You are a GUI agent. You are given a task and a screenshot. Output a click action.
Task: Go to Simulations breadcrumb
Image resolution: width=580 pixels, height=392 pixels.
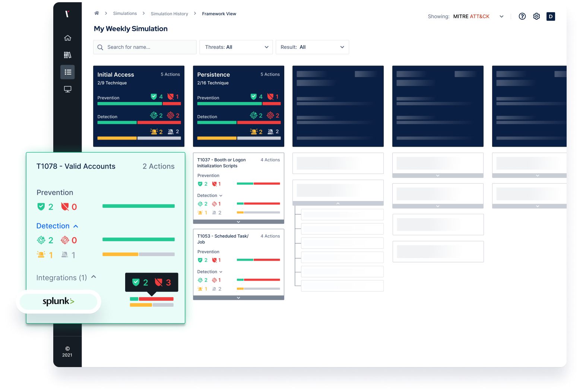(x=125, y=13)
